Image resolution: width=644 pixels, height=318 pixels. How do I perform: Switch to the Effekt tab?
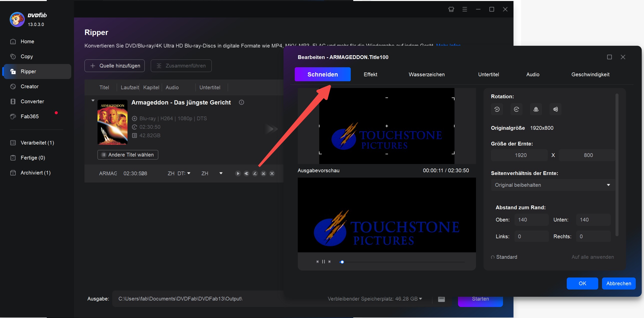(370, 74)
